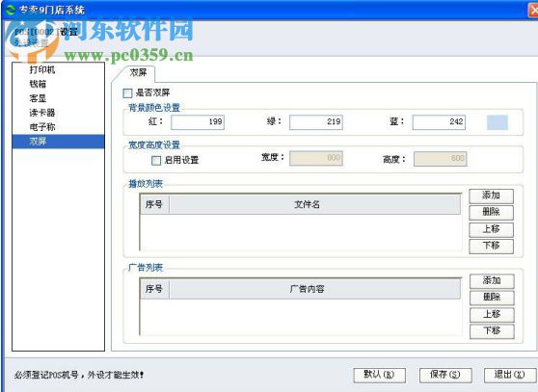The height and width of the screenshot is (392, 538).
Task: Select the highlighted 双屏 list item
Action: (58, 142)
